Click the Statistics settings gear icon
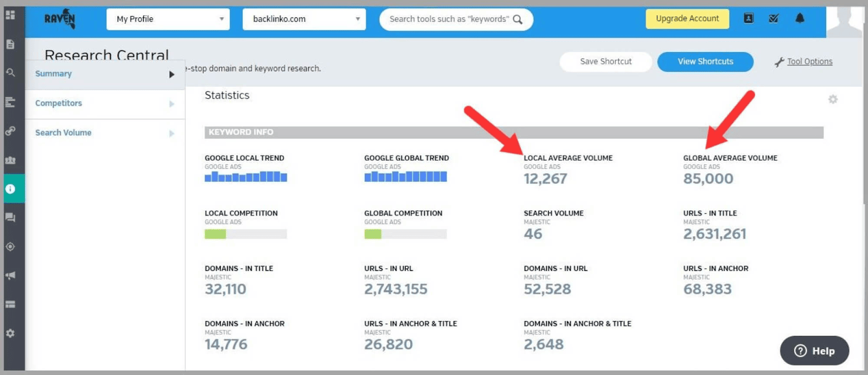This screenshot has width=868, height=375. 833,99
